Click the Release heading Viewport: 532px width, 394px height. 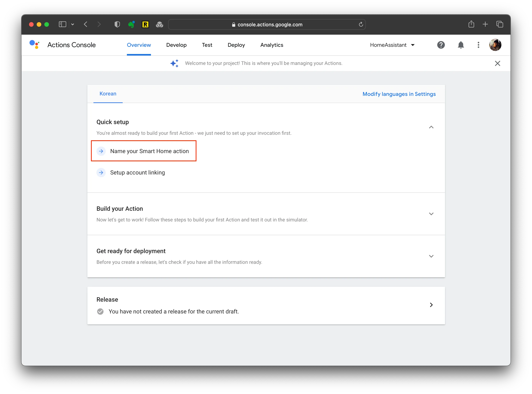107,299
